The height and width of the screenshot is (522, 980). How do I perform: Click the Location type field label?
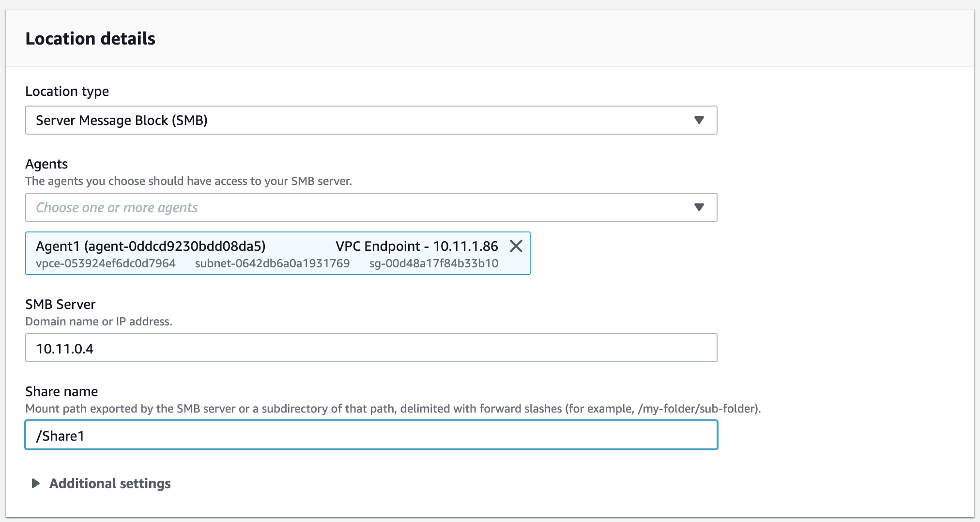click(x=67, y=91)
